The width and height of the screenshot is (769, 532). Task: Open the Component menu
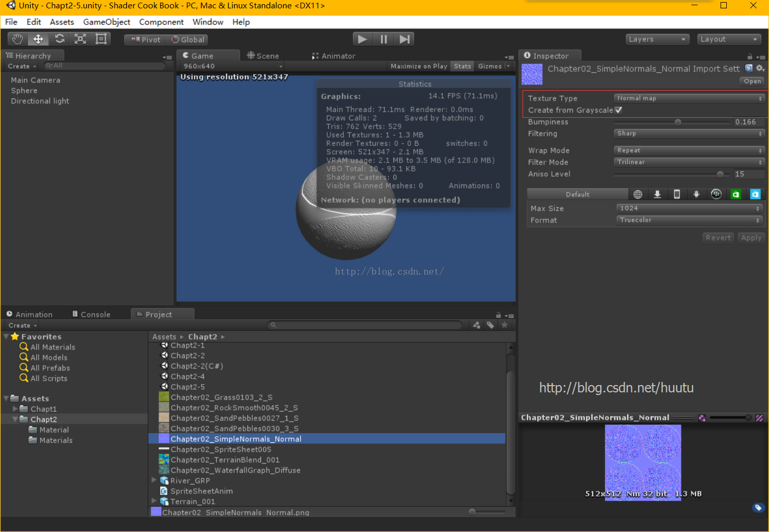coord(162,22)
